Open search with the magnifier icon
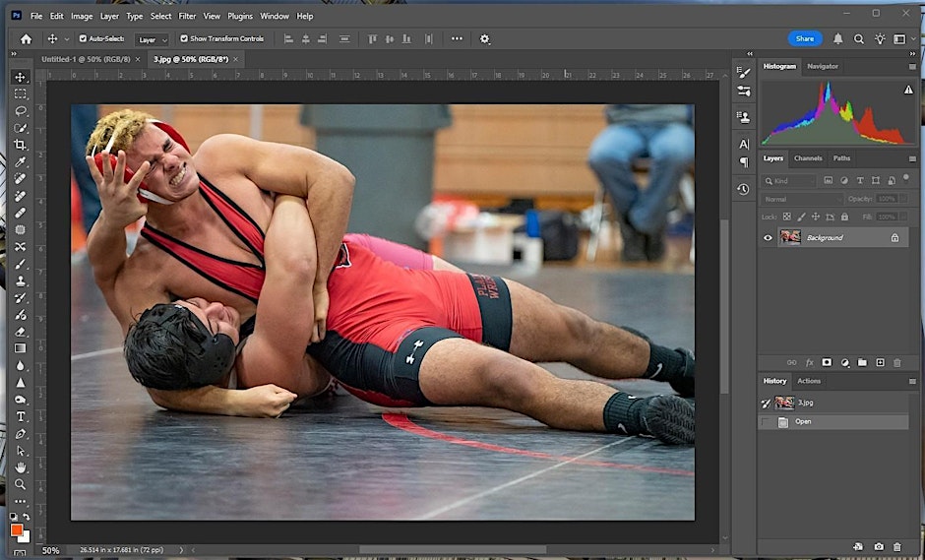 (859, 38)
